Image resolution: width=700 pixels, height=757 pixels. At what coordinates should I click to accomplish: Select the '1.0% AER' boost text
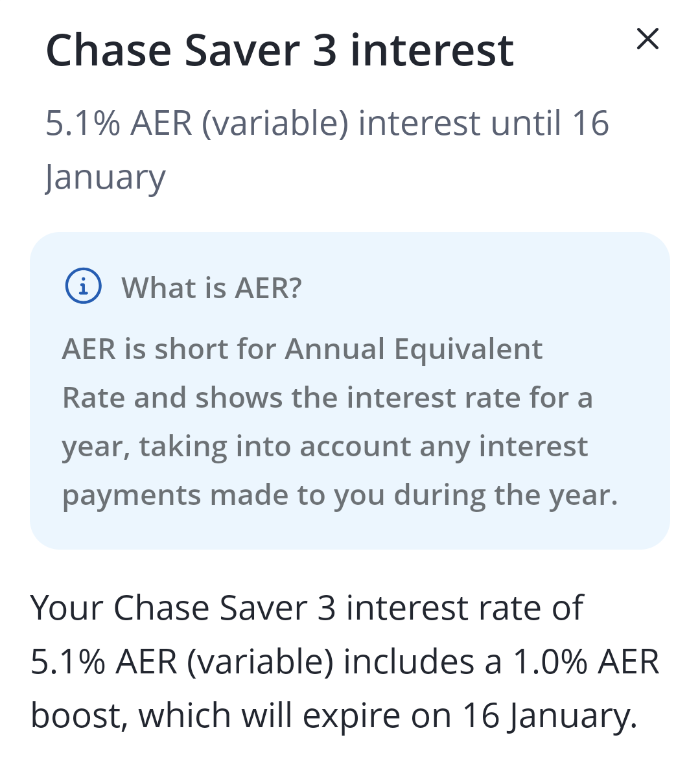coord(585,662)
